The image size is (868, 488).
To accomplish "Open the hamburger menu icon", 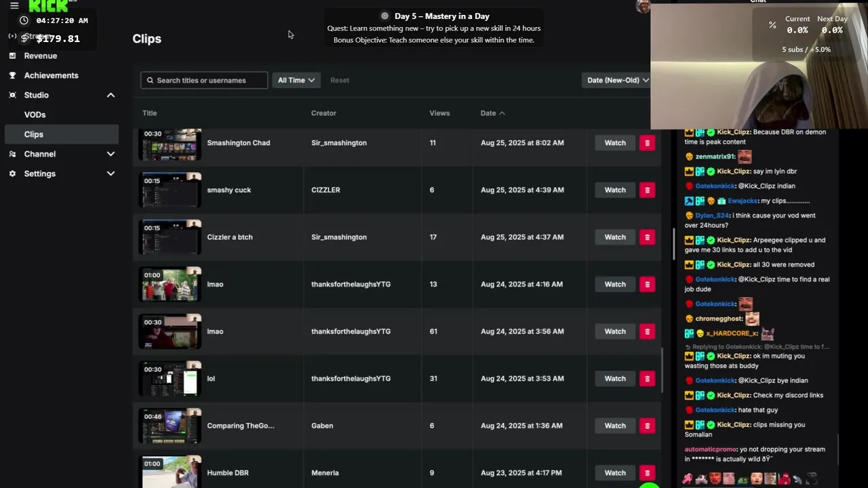I will pos(14,5).
